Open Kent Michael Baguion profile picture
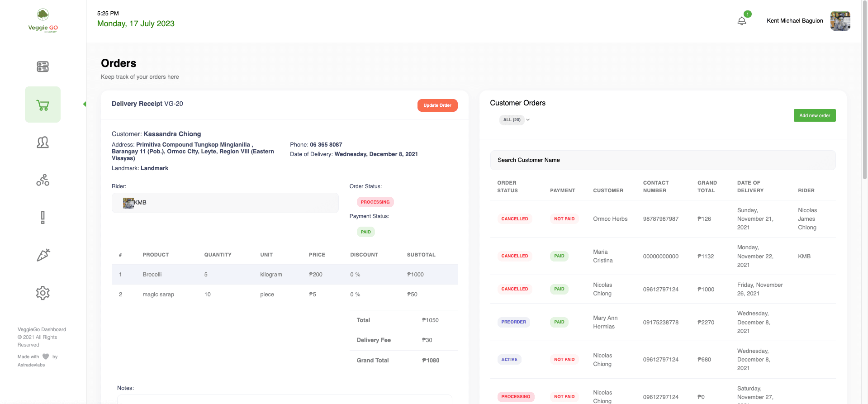The image size is (868, 404). 840,21
